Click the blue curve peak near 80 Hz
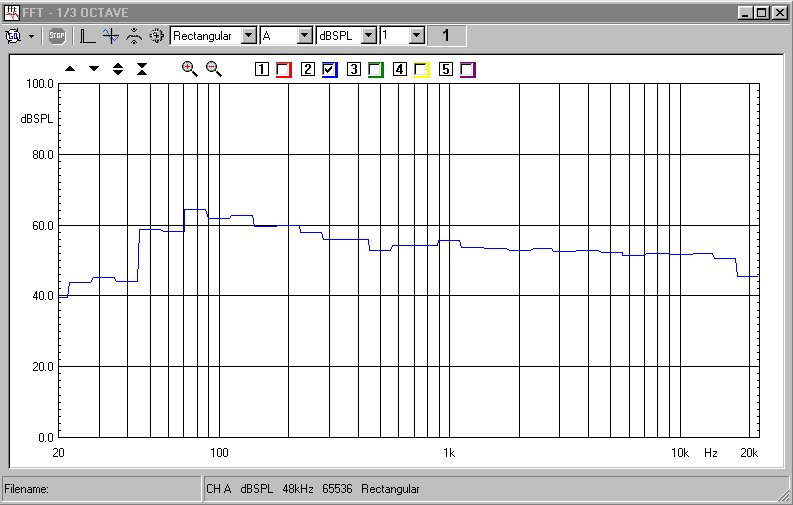Screen dimensions: 793x505 click(x=195, y=209)
